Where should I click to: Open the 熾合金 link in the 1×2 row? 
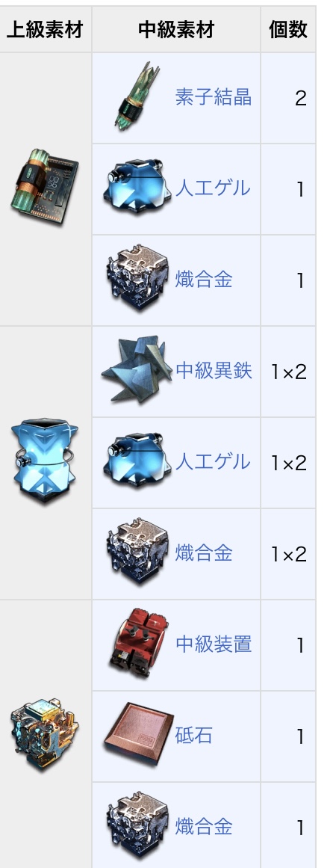coord(204,553)
